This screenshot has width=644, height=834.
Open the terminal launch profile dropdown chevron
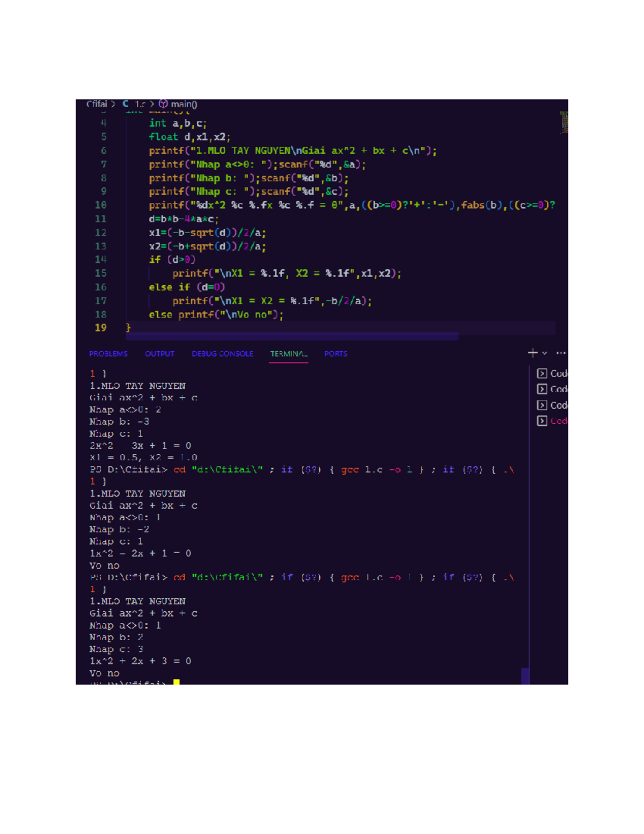(545, 353)
